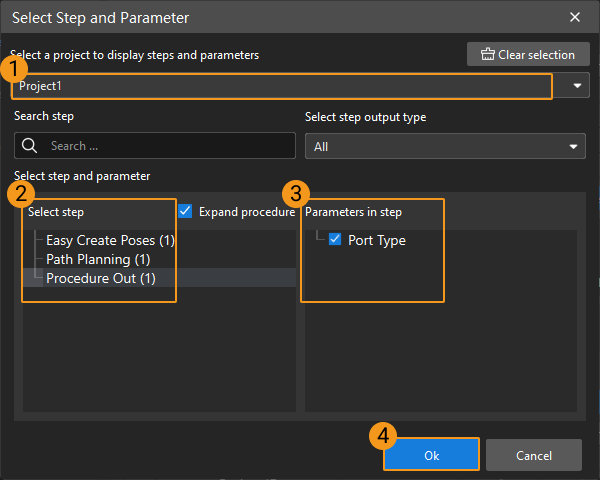The image size is (600, 480).
Task: Select the Procedure Out (1) step
Action: (x=101, y=278)
